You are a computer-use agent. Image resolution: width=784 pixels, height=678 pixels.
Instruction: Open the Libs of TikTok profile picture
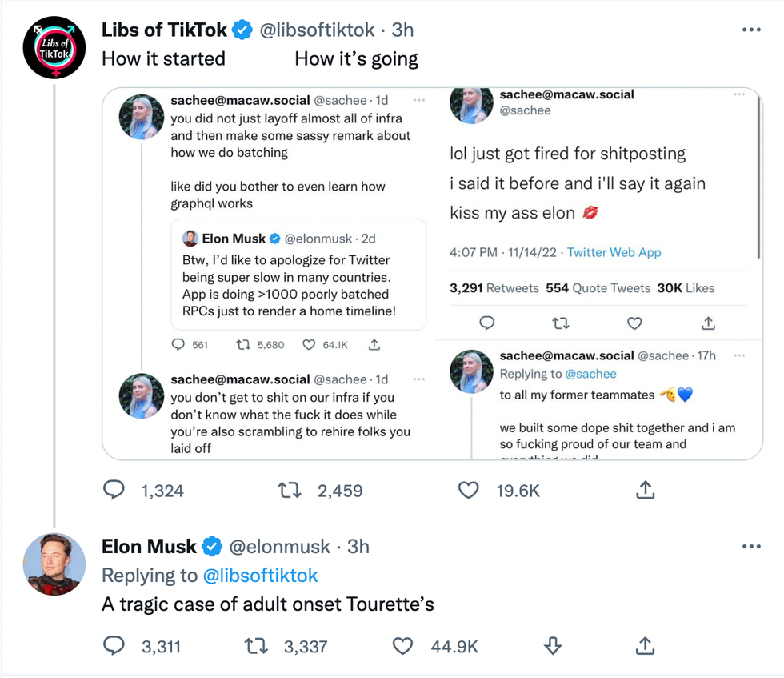pos(54,47)
